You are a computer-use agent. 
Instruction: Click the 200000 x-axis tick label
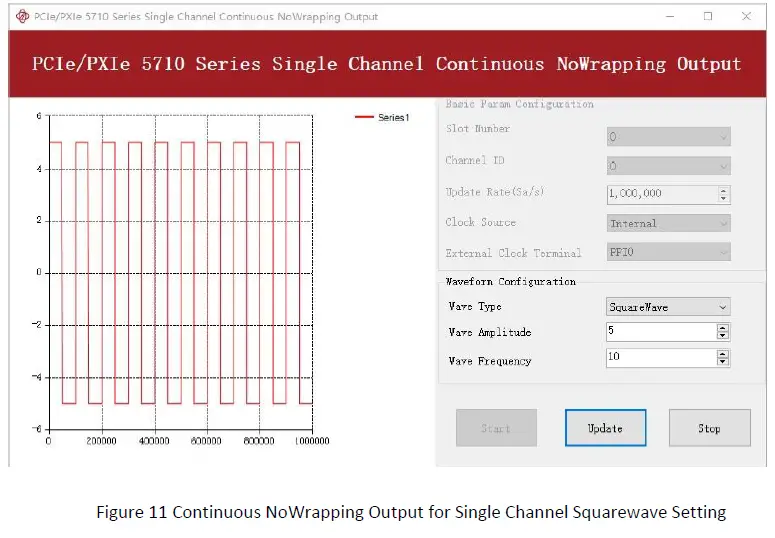101,441
